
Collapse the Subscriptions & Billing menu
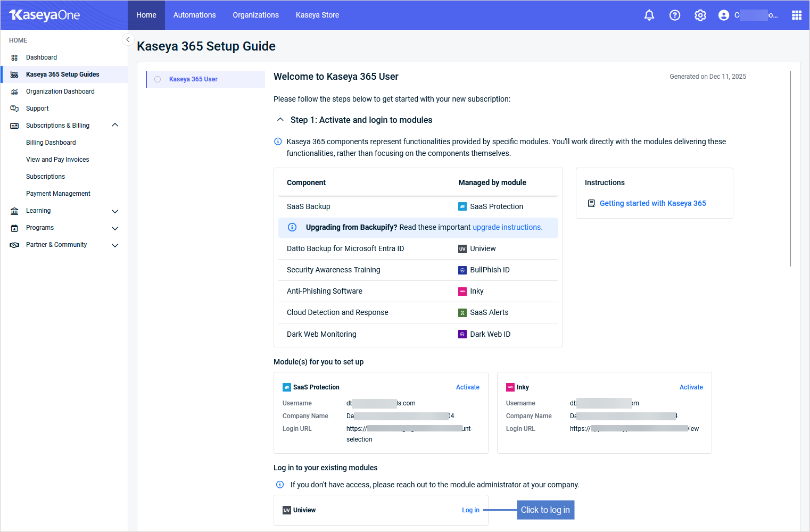[115, 125]
